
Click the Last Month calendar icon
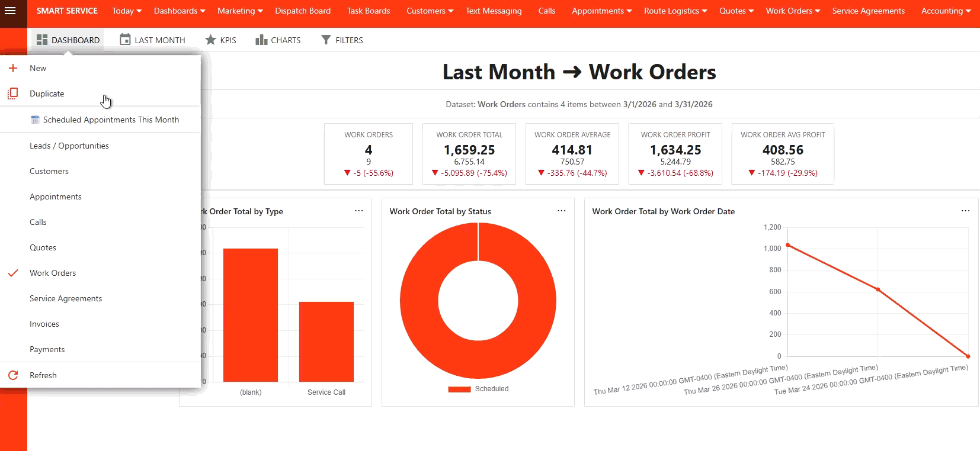tap(125, 40)
